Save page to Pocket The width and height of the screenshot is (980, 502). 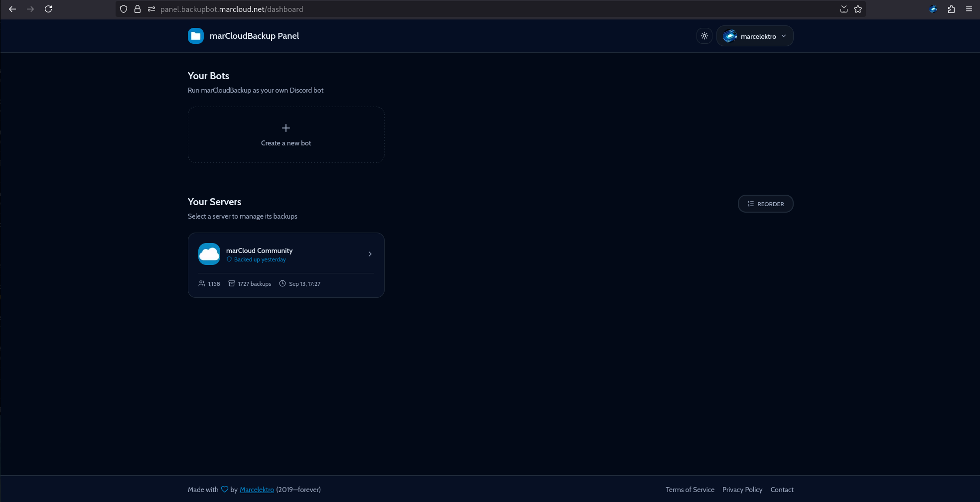click(844, 9)
